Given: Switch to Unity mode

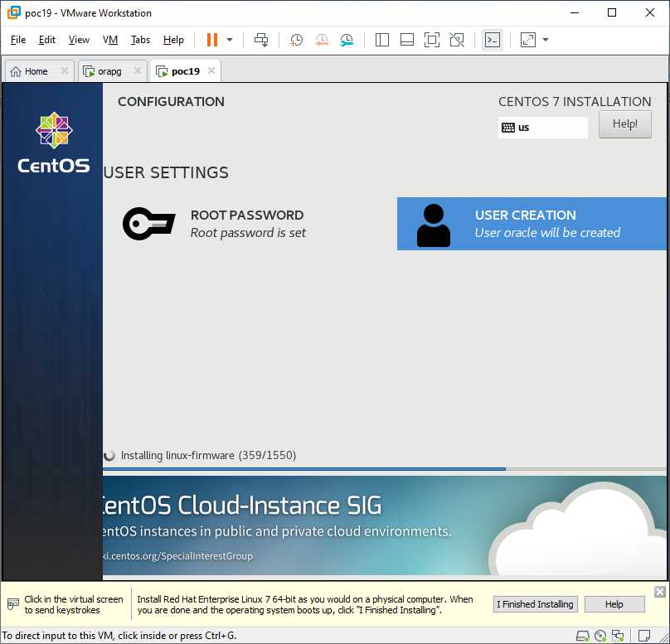Looking at the screenshot, I should (457, 40).
